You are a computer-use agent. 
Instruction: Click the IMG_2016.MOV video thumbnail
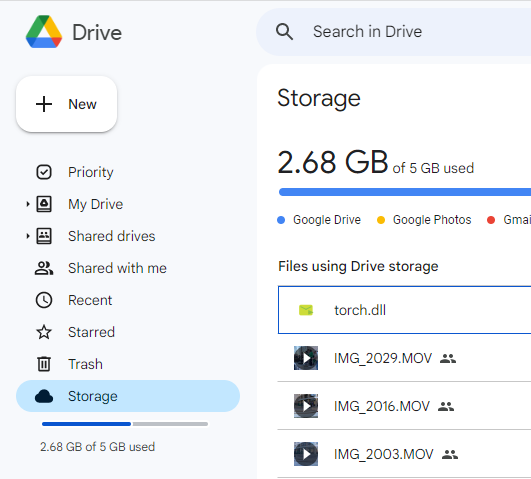pyautogui.click(x=306, y=406)
